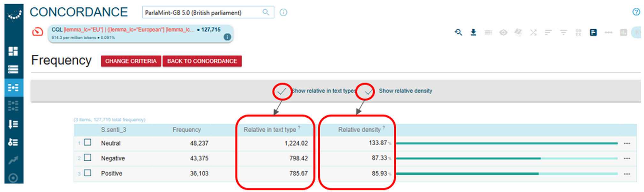Open the search-again magnifier icon
The width and height of the screenshot is (644, 192).
tap(458, 32)
